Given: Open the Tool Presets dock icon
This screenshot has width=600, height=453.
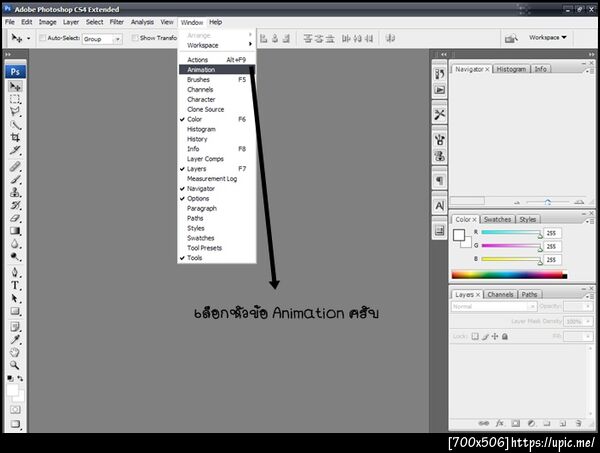Looking at the screenshot, I should click(440, 114).
